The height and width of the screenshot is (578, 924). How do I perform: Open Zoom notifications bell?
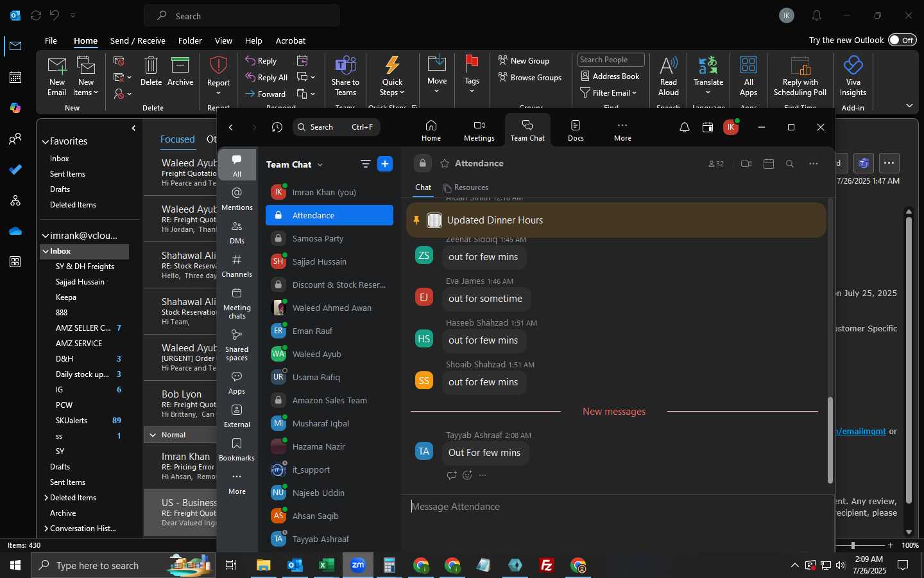[x=684, y=127]
